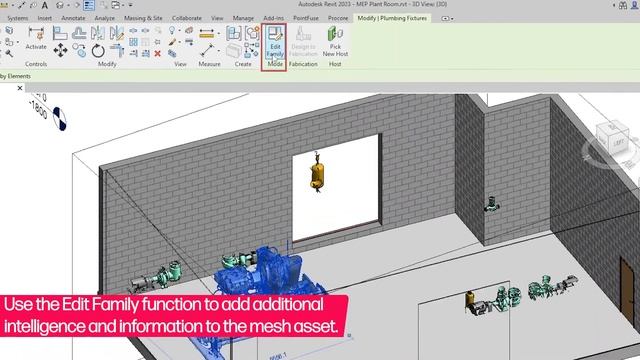Expand the Switch Windows dropdown arrow

tap(123, 6)
